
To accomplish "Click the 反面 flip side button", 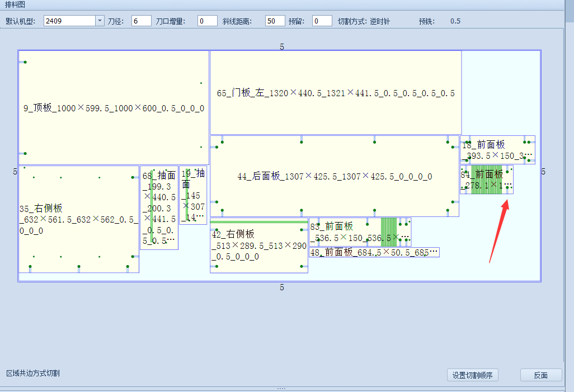I will click(x=540, y=375).
